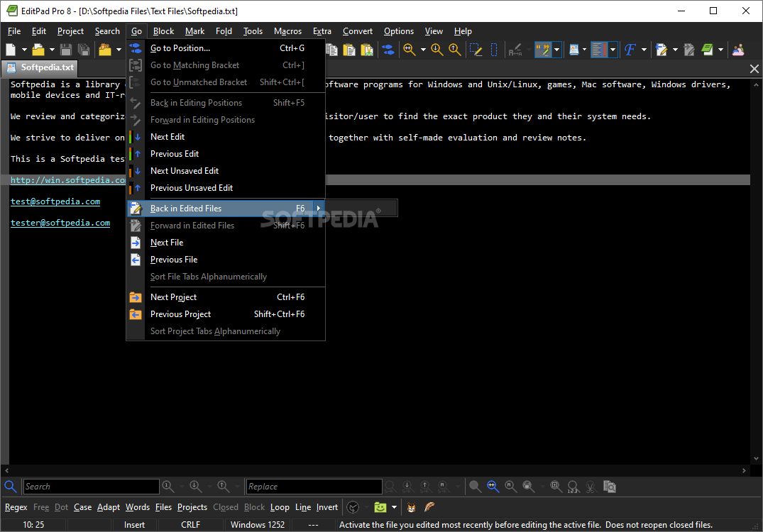Open the test@softpedia.com email link
763x532 pixels.
pyautogui.click(x=55, y=201)
